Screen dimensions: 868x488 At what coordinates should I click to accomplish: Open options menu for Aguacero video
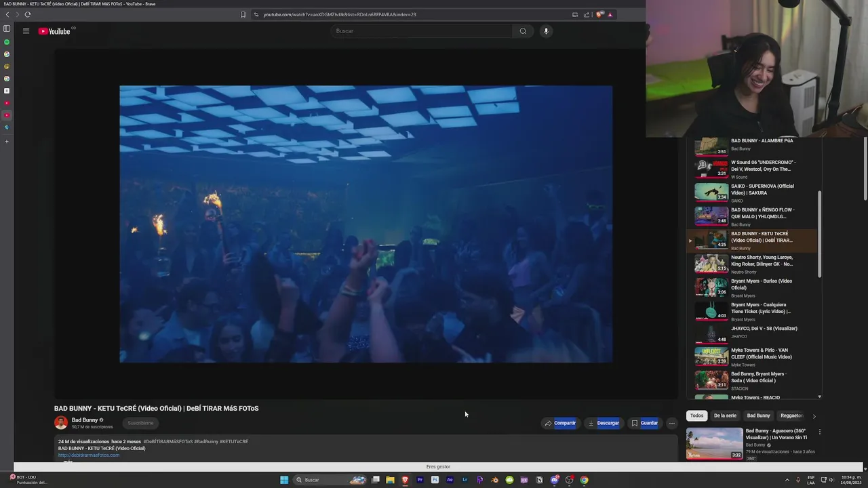pyautogui.click(x=819, y=432)
